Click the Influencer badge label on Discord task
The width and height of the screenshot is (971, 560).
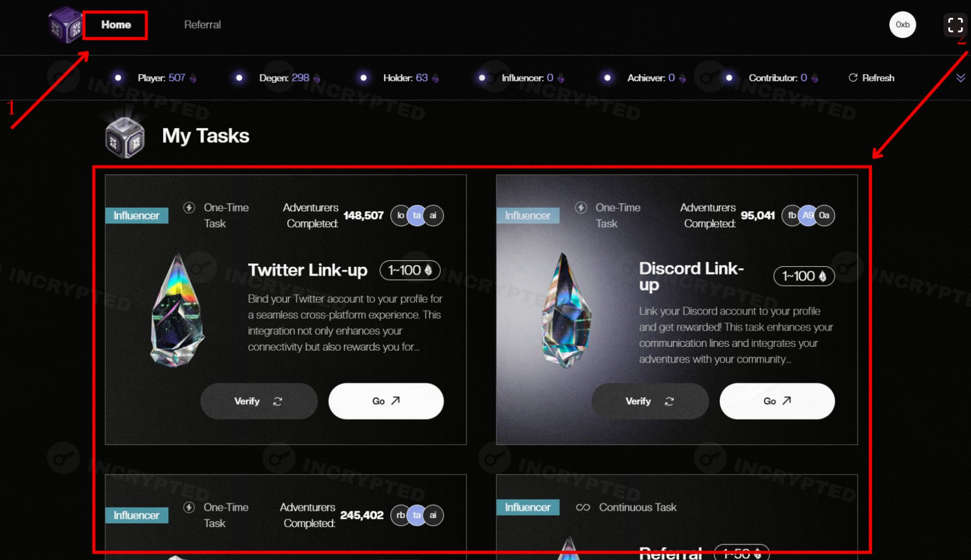pyautogui.click(x=527, y=215)
